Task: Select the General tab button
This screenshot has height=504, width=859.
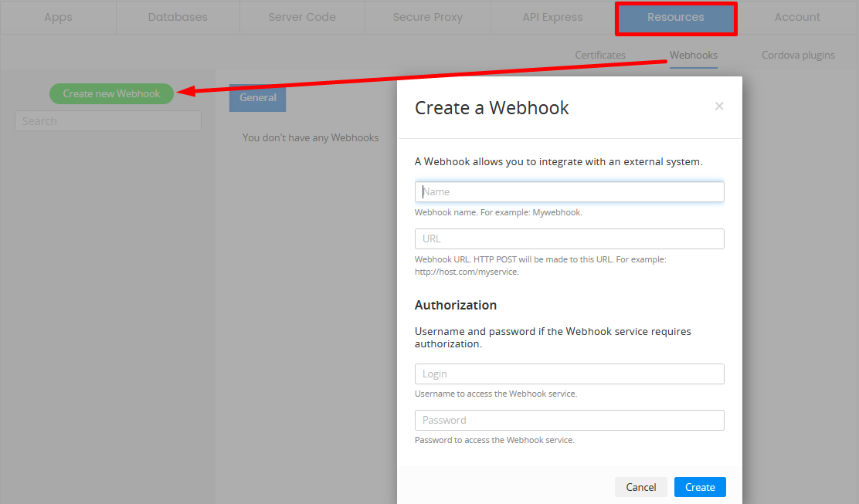Action: click(257, 98)
